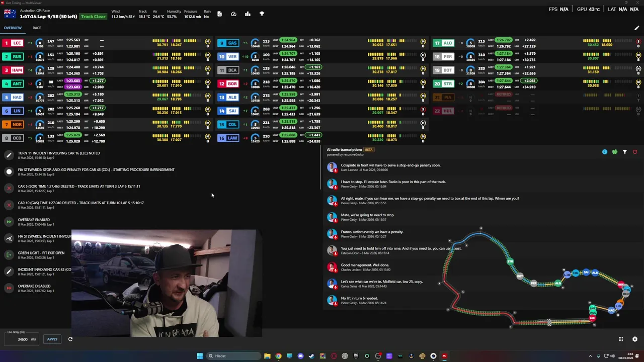
Task: Click ANT purple last lap time 1:23.683
Action: [x=73, y=80]
